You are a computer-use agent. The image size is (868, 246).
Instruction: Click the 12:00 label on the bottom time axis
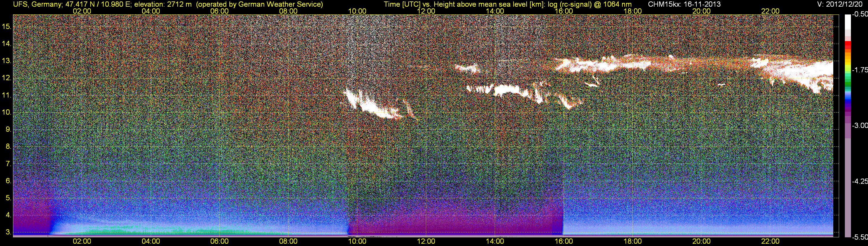[x=426, y=241]
